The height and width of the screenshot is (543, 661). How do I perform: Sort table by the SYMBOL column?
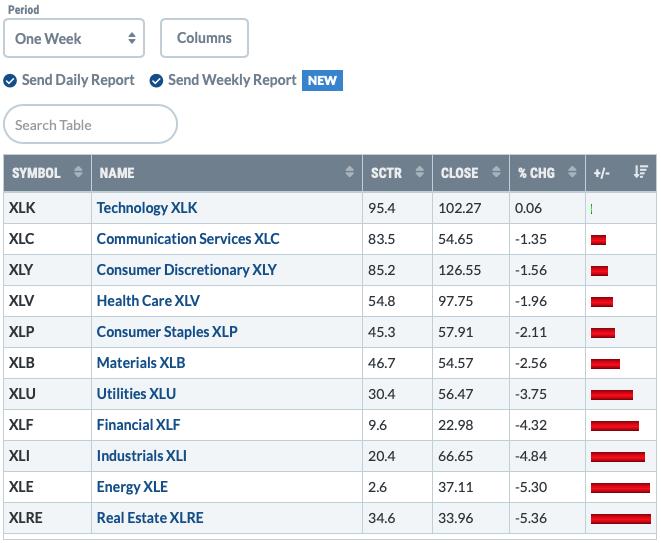[47, 173]
